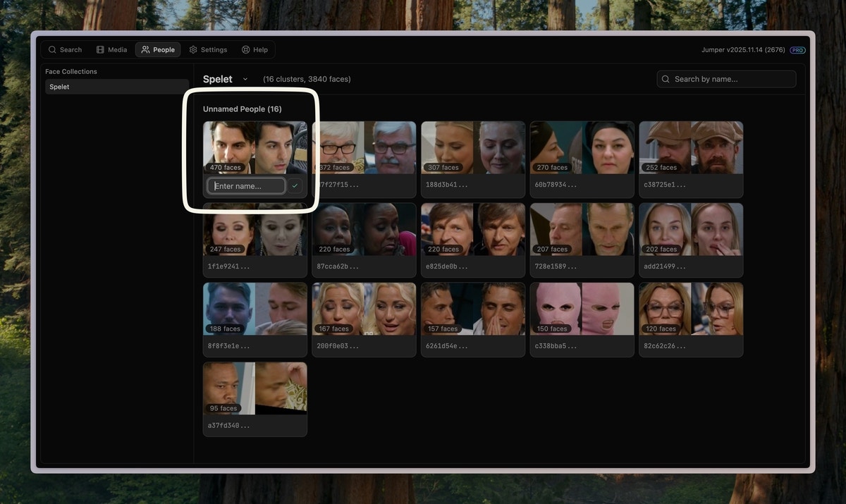The height and width of the screenshot is (504, 846).
Task: Click the Enter name text field
Action: (x=246, y=185)
